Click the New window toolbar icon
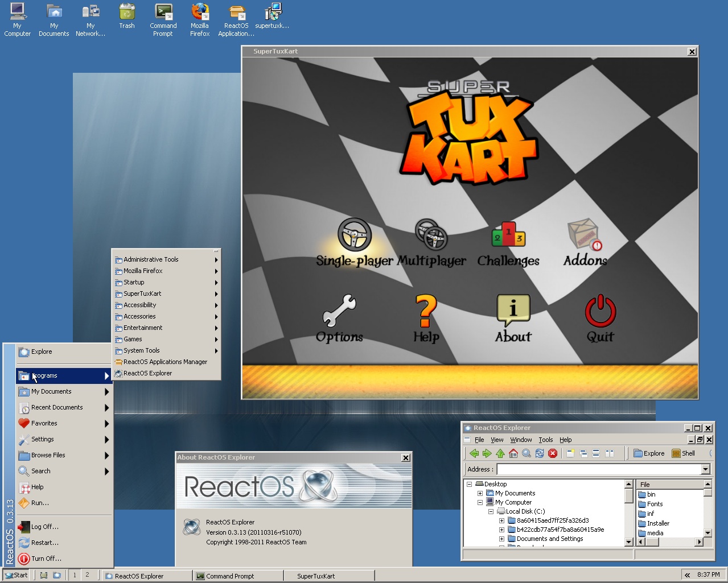This screenshot has height=583, width=728. click(570, 453)
